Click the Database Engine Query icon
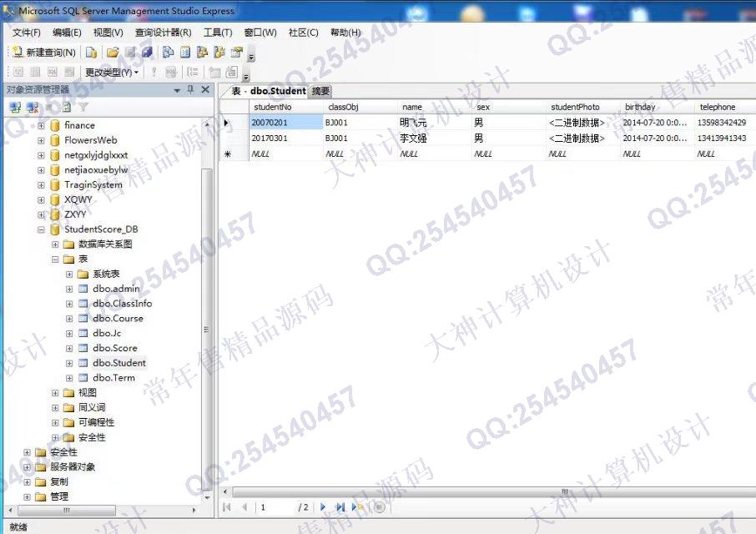The height and width of the screenshot is (534, 756). click(91, 52)
